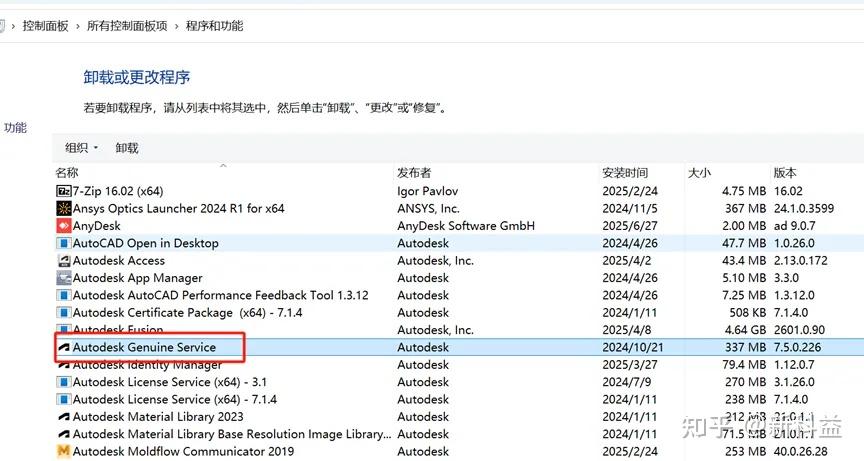The image size is (864, 461).
Task: Select Autodesk Material Library 2023 entry
Action: (158, 417)
